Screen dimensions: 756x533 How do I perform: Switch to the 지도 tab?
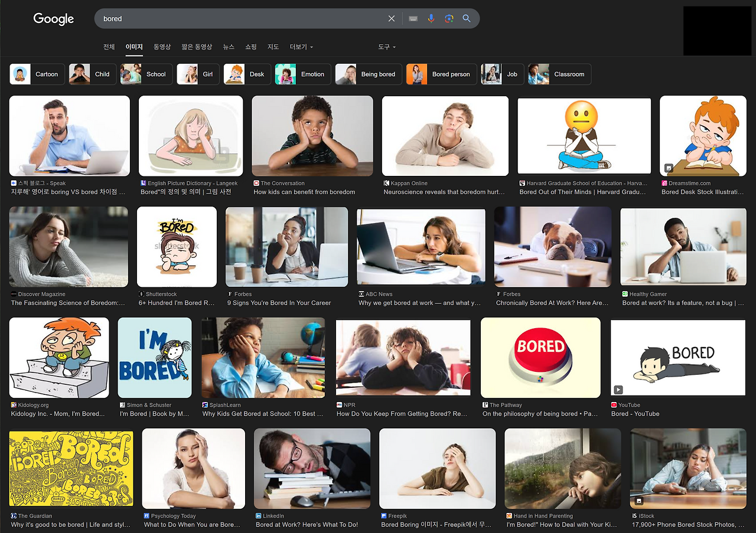(273, 47)
